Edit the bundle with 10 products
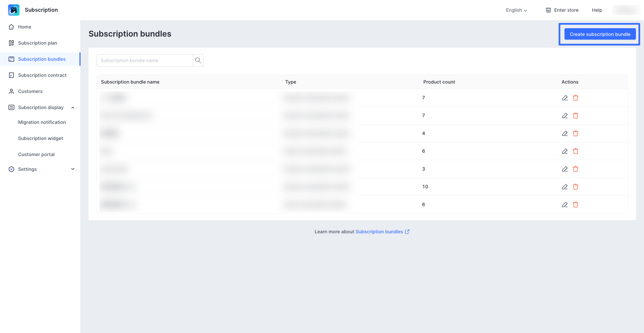This screenshot has width=644, height=333. tap(565, 187)
